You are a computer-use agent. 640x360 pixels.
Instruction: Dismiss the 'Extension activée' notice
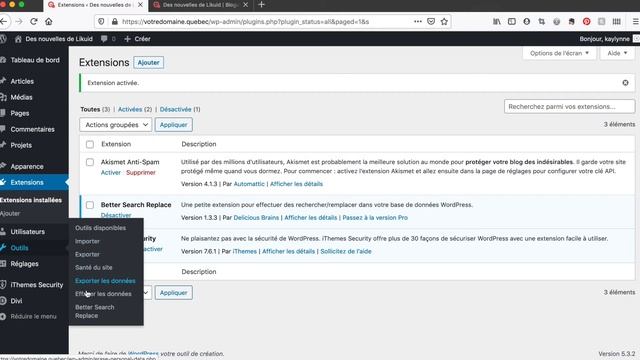pos(625,83)
